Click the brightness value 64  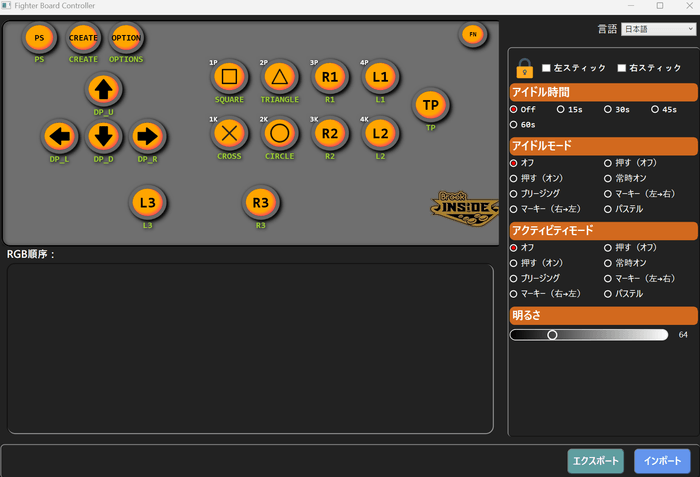(683, 335)
